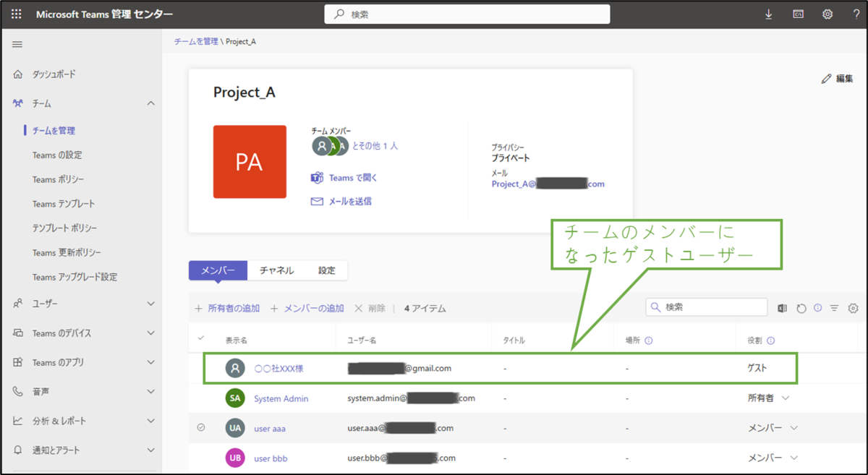This screenshot has width=868, height=475.
Task: Click the チームを管理 breadcrumb link
Action: pos(196,42)
